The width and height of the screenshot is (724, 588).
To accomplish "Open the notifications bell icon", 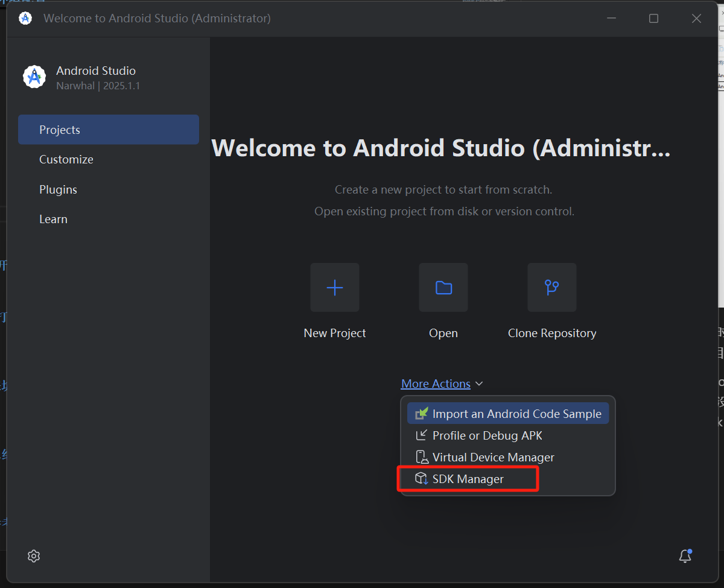I will pos(685,556).
